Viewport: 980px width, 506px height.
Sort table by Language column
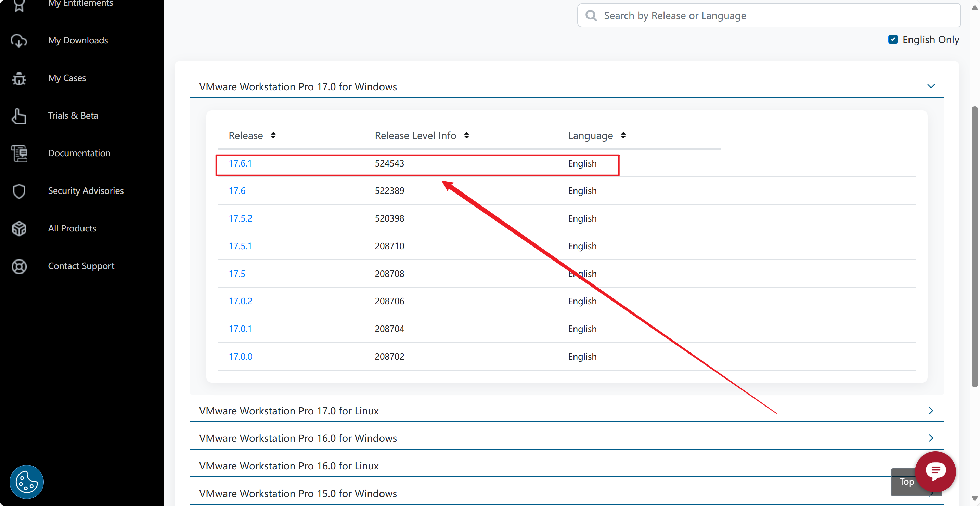(623, 136)
